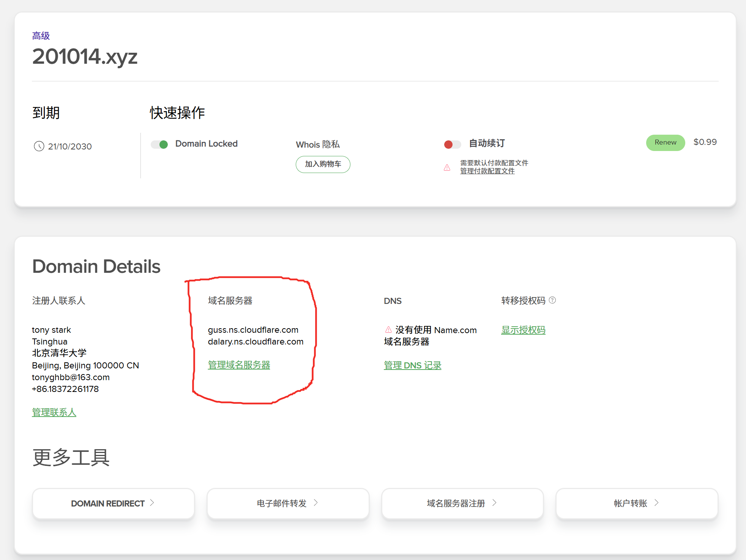
Task: Click the warning icon near 需要默认付款配置文件
Action: (447, 167)
